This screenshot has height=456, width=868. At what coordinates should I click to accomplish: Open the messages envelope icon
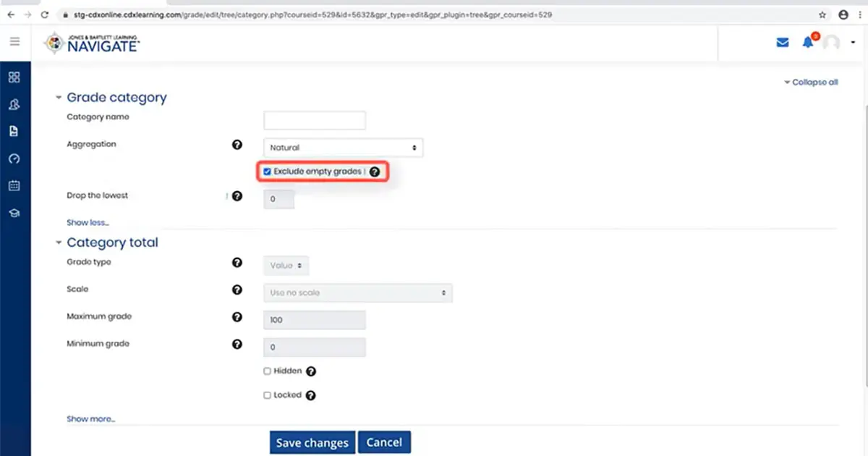[x=782, y=43]
